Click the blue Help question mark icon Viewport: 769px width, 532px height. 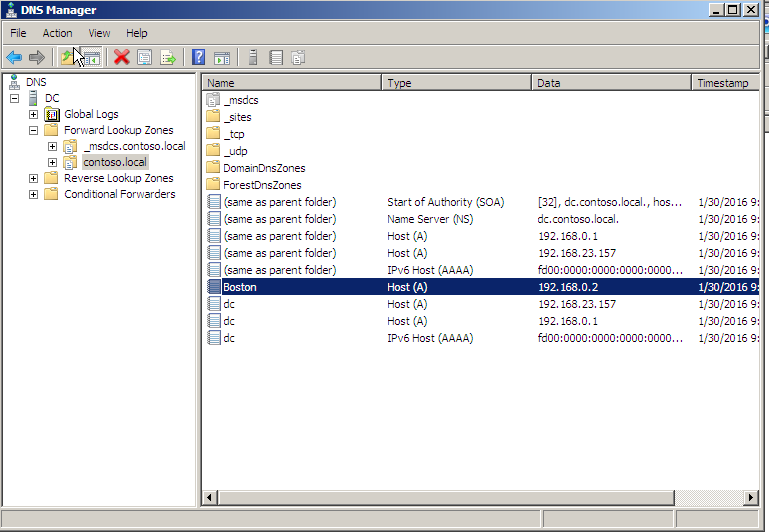click(198, 57)
